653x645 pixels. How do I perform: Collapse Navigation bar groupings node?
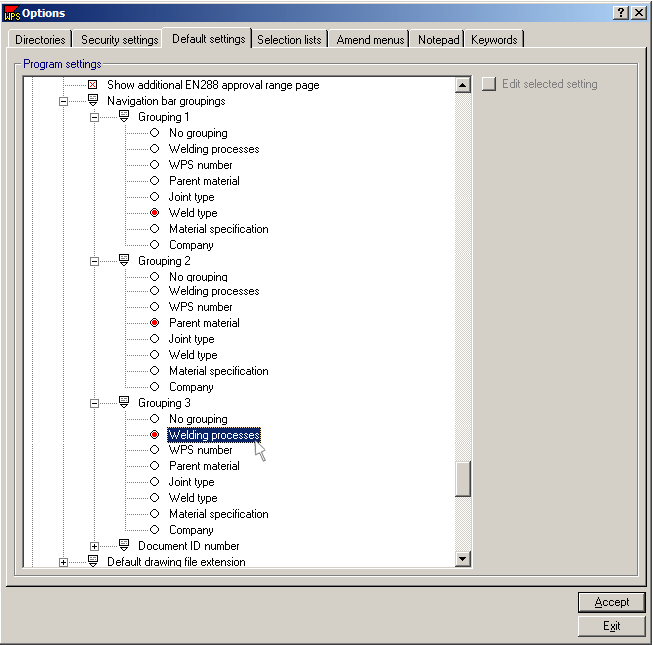tap(64, 101)
